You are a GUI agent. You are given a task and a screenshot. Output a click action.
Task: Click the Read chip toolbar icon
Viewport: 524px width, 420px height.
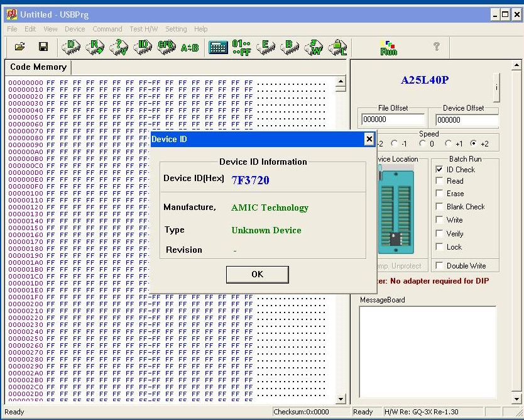95,47
